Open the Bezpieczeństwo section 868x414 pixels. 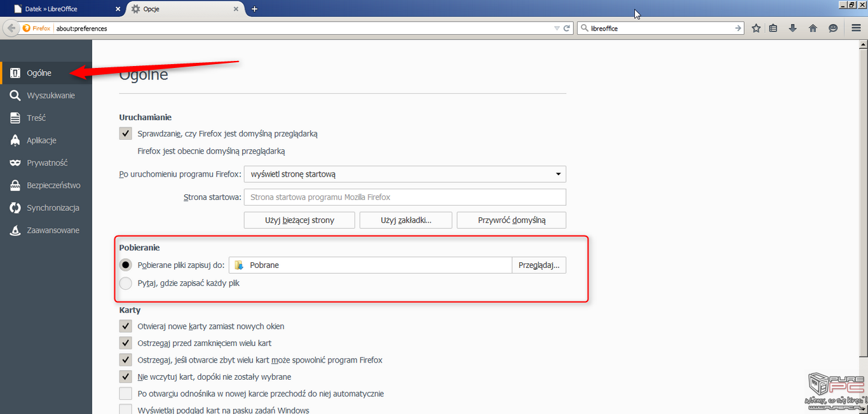pos(46,185)
